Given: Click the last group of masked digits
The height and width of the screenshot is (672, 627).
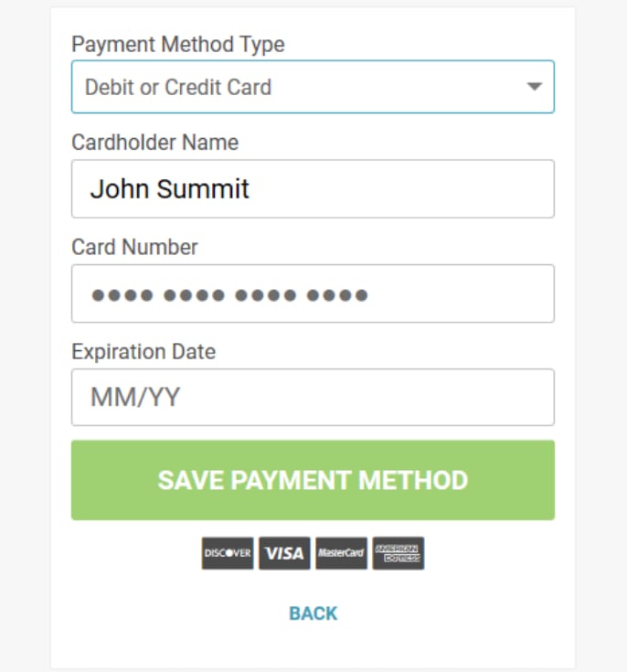Looking at the screenshot, I should point(337,295).
